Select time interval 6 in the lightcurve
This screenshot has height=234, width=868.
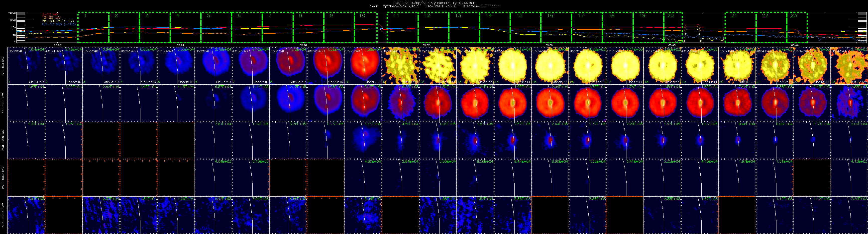coord(247,28)
